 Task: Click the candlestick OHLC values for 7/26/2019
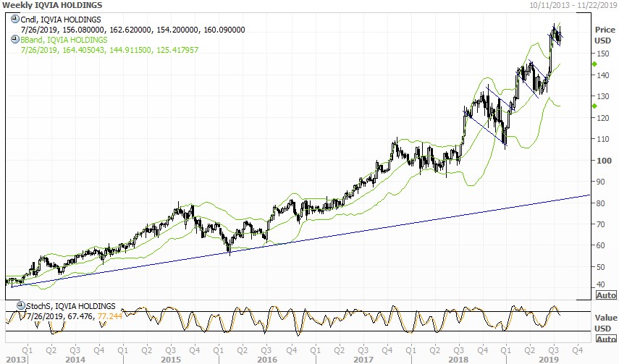click(132, 30)
